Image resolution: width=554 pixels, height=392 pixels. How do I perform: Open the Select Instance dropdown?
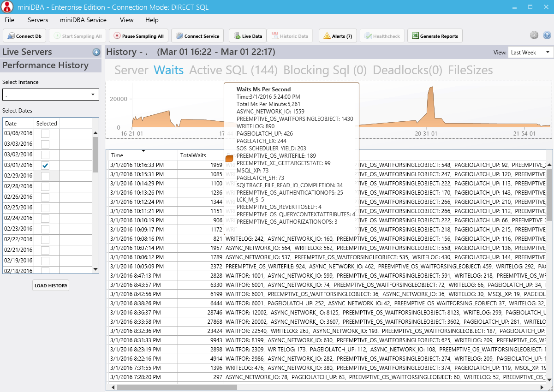point(51,95)
